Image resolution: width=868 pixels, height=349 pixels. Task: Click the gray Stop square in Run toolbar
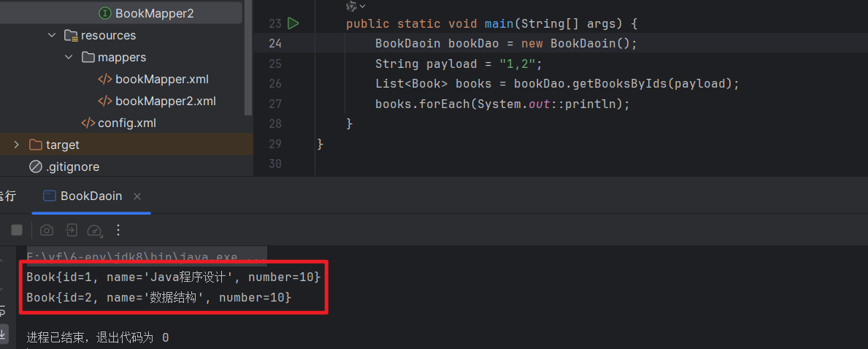pyautogui.click(x=18, y=230)
